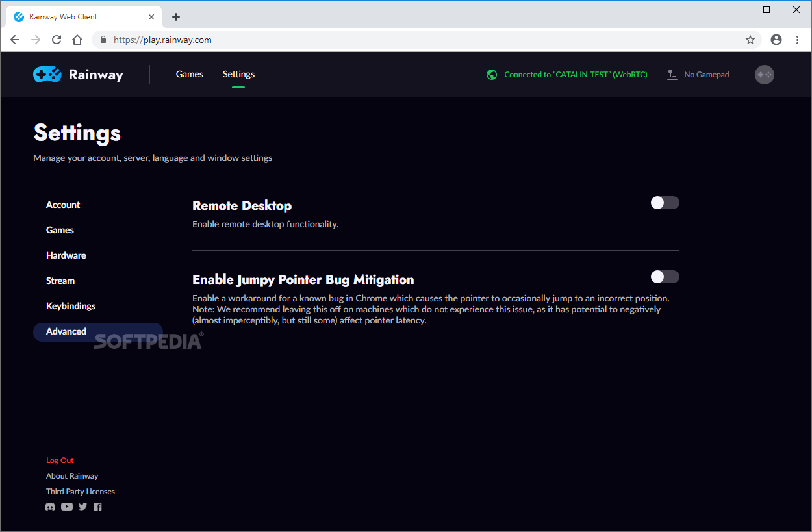Select Games settings category in sidebar

[60, 230]
